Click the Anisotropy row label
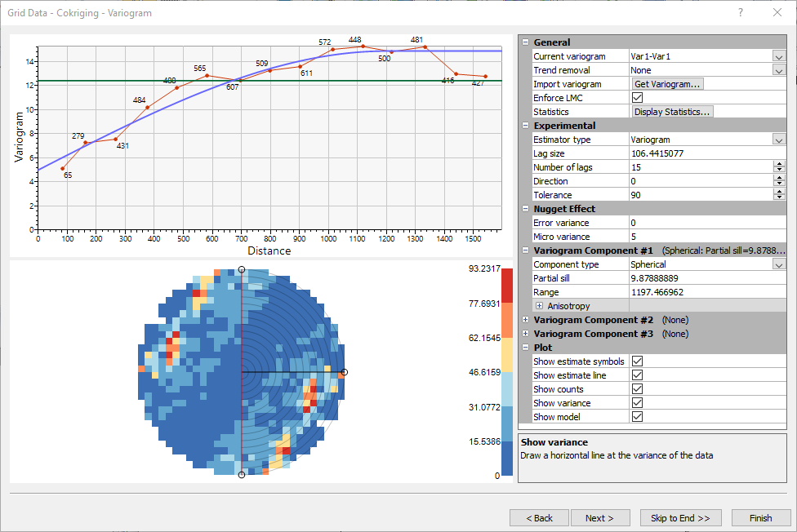 (569, 306)
